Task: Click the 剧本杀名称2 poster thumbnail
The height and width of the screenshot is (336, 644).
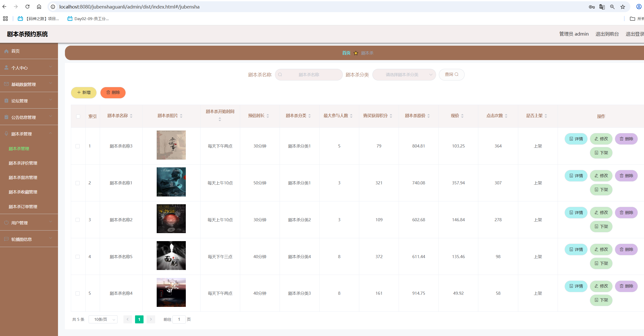Action: click(x=171, y=219)
